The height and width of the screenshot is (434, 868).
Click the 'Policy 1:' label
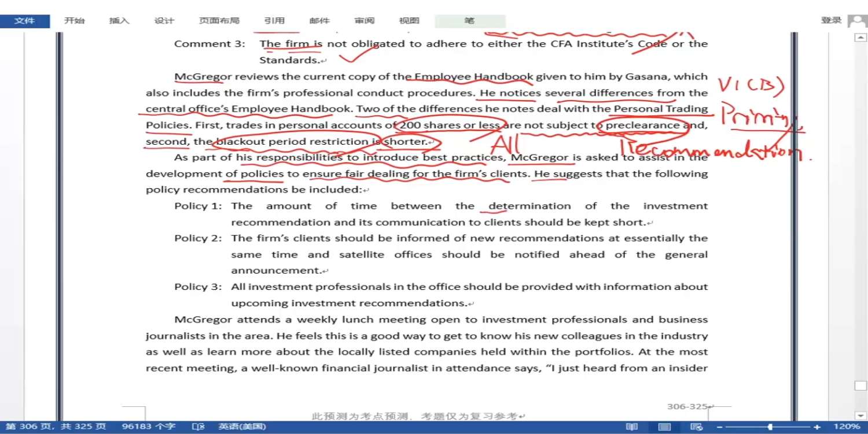[x=198, y=206]
